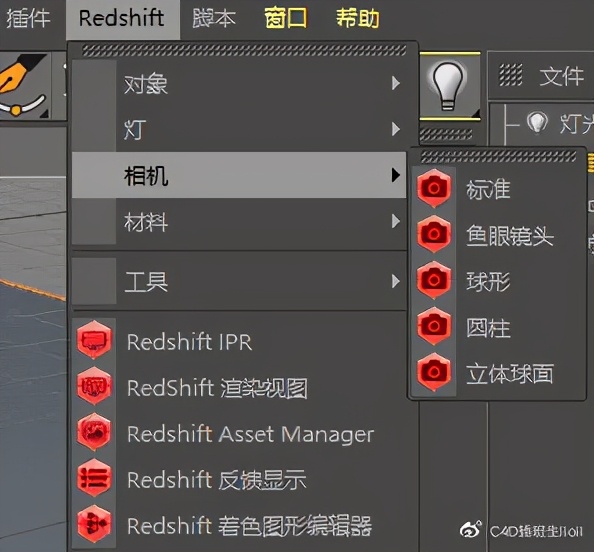This screenshot has height=552, width=594.
Task: Click the Redshift IPR icon
Action: pos(94,340)
